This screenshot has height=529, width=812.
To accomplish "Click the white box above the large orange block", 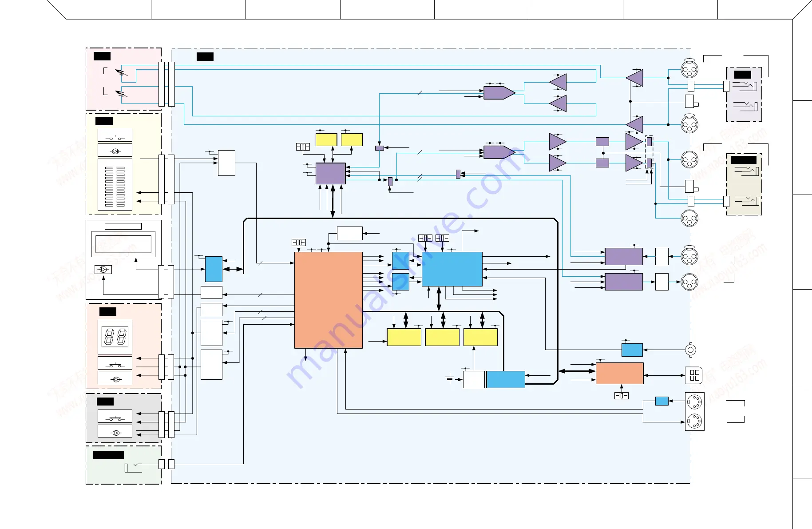I will (350, 234).
